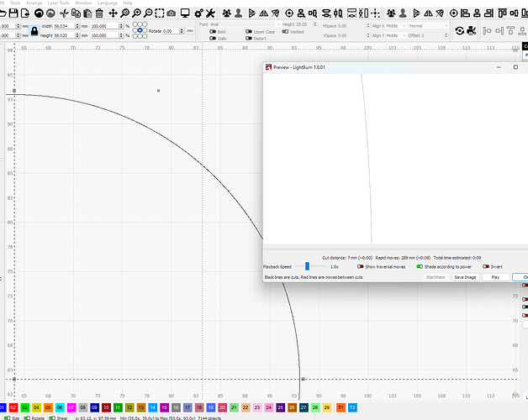Open Settings gears icon
Screen dimensions: 528x420
(x=198, y=13)
